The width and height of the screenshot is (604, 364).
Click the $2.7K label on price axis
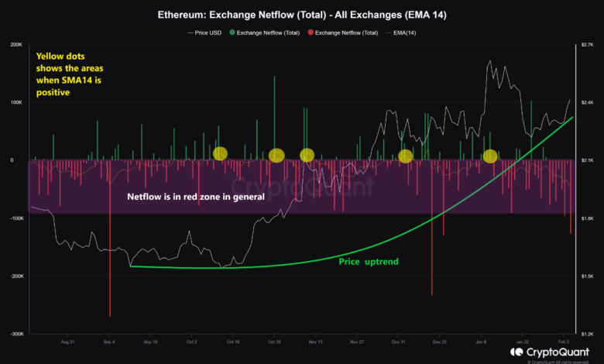(587, 45)
